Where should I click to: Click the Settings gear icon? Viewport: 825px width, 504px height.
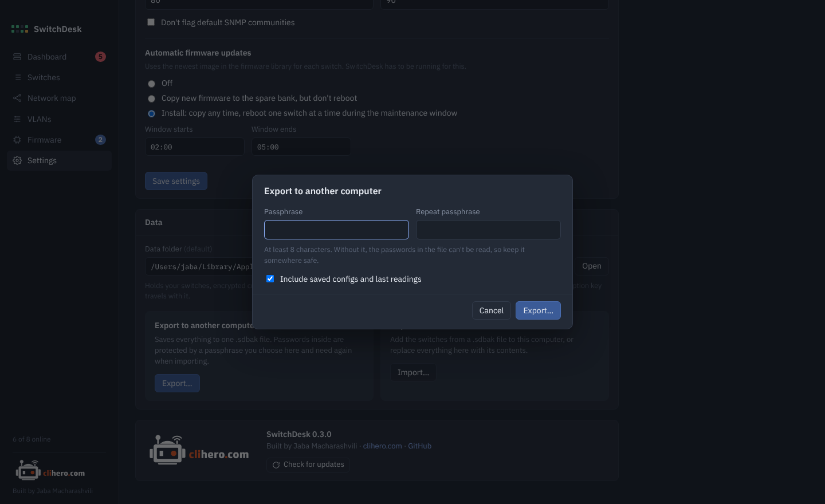pos(17,160)
